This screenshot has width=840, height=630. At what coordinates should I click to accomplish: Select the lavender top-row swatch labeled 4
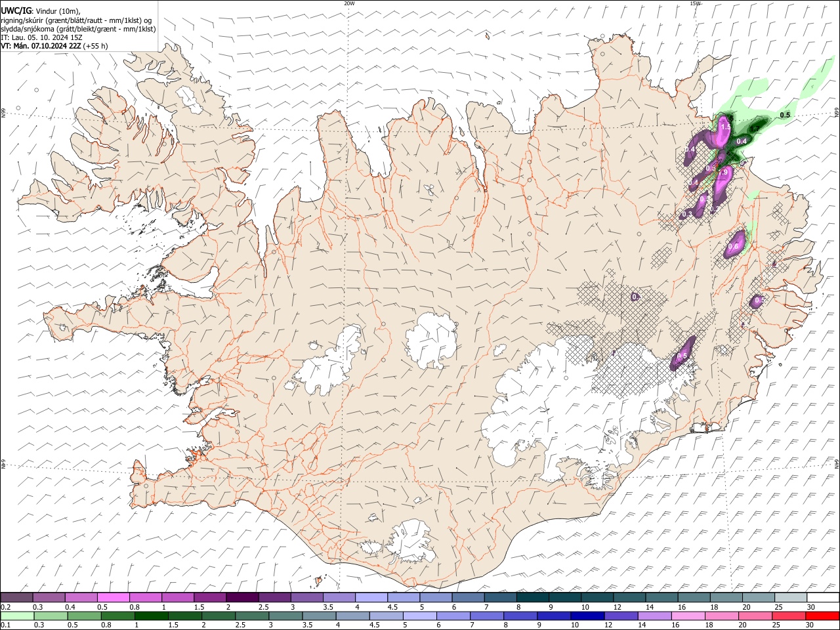click(x=371, y=597)
